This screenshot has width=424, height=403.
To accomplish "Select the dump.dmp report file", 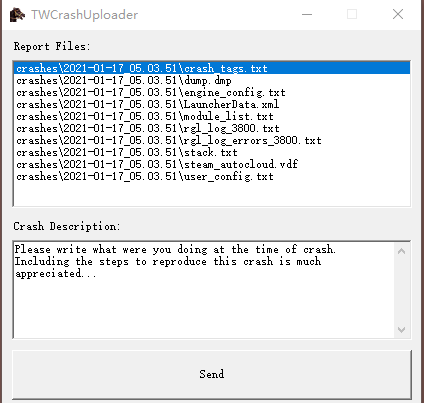I will pos(212,80).
